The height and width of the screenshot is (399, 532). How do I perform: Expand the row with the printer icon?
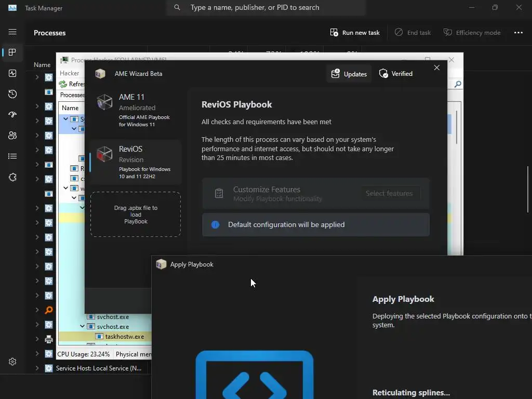tap(37, 339)
